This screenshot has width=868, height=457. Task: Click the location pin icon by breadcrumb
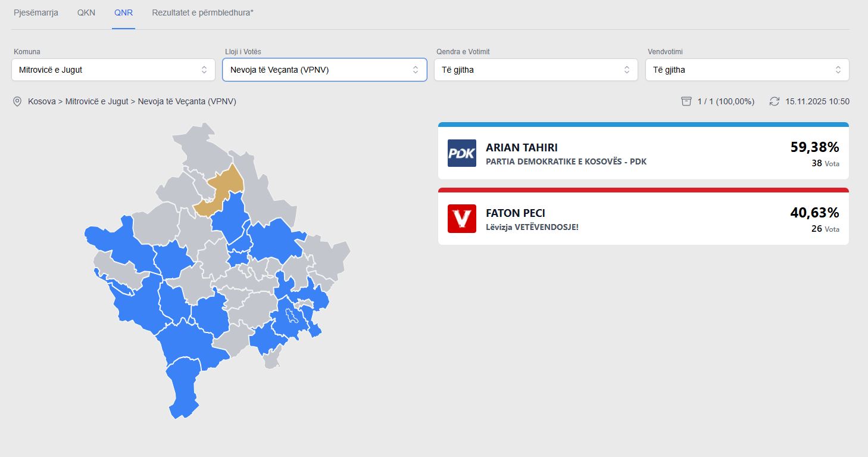(17, 102)
